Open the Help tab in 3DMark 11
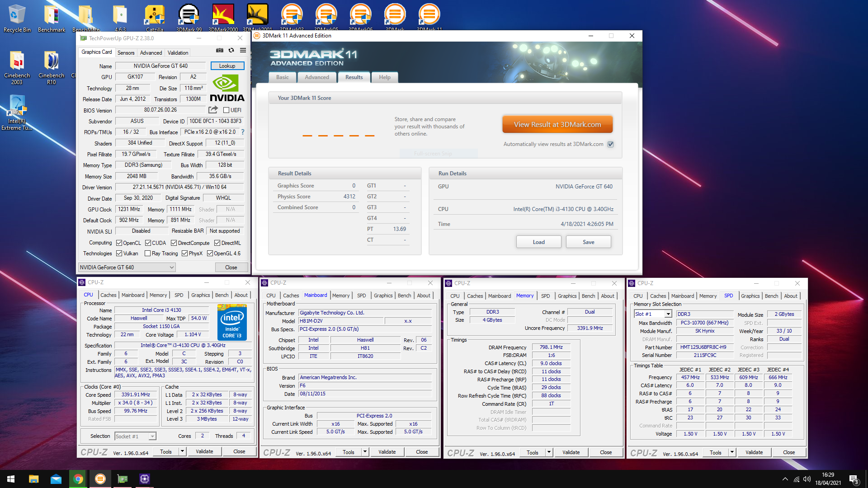 pos(385,77)
